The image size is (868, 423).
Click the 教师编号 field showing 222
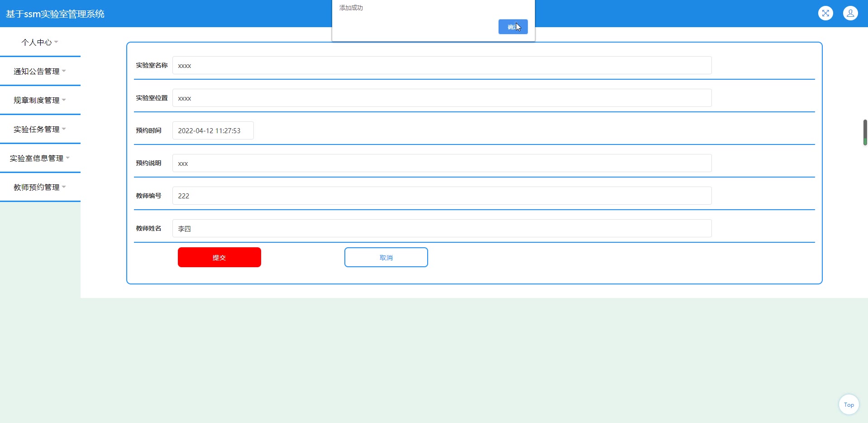pyautogui.click(x=442, y=196)
